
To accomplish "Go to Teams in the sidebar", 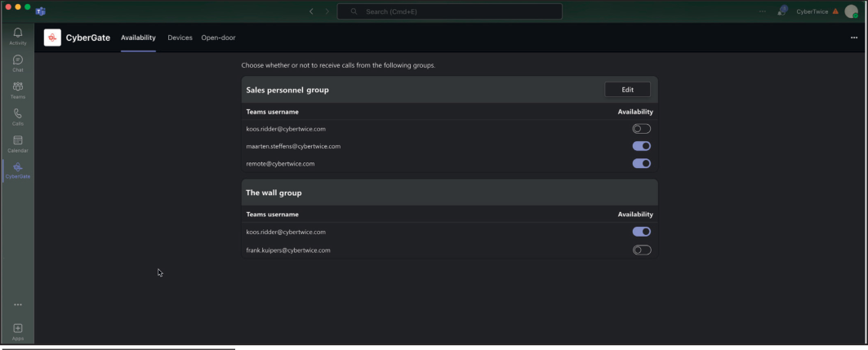I will coord(18,89).
